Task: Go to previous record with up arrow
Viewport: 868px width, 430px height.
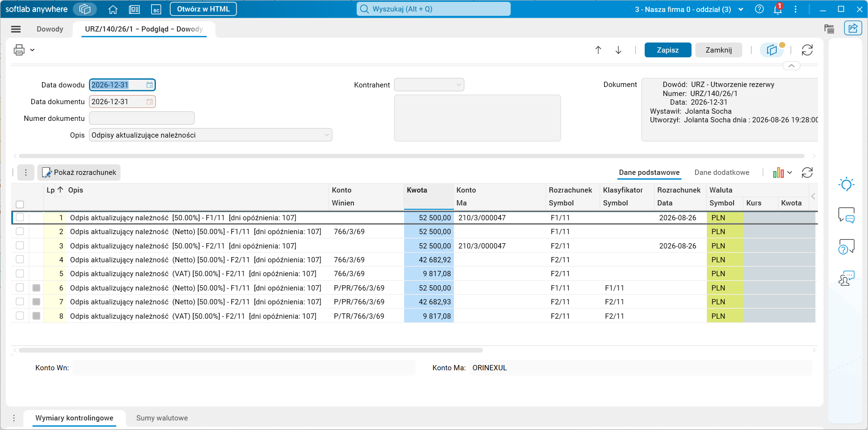Action: click(x=598, y=50)
